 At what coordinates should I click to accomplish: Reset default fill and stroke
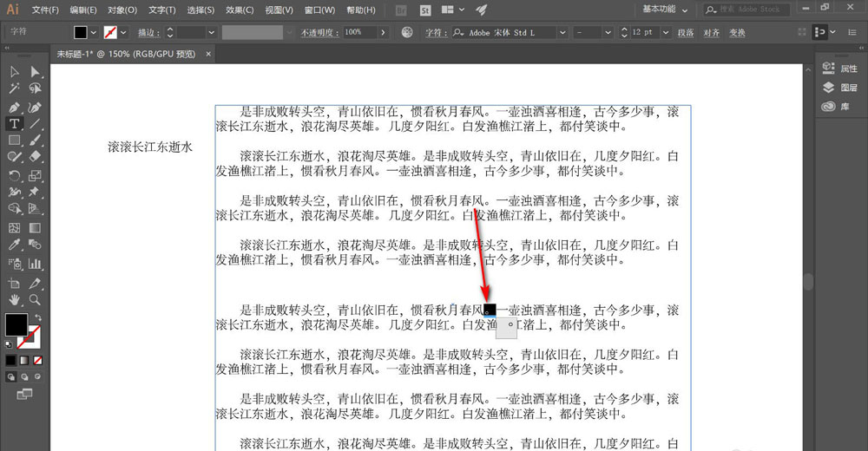(x=9, y=343)
